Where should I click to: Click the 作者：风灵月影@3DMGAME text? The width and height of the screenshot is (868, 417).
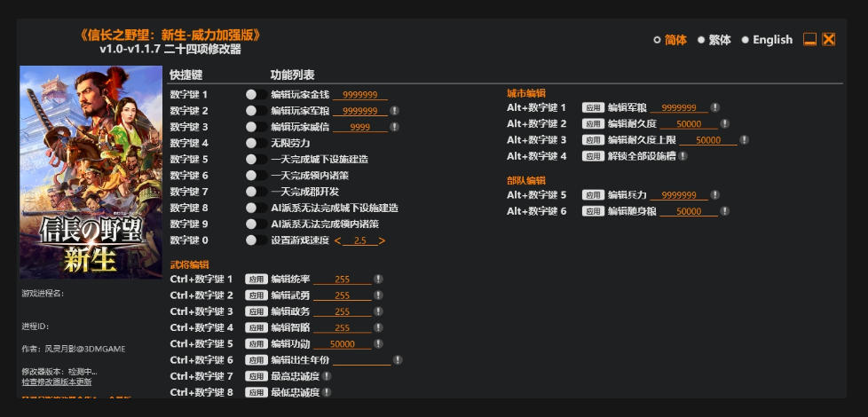tap(74, 349)
